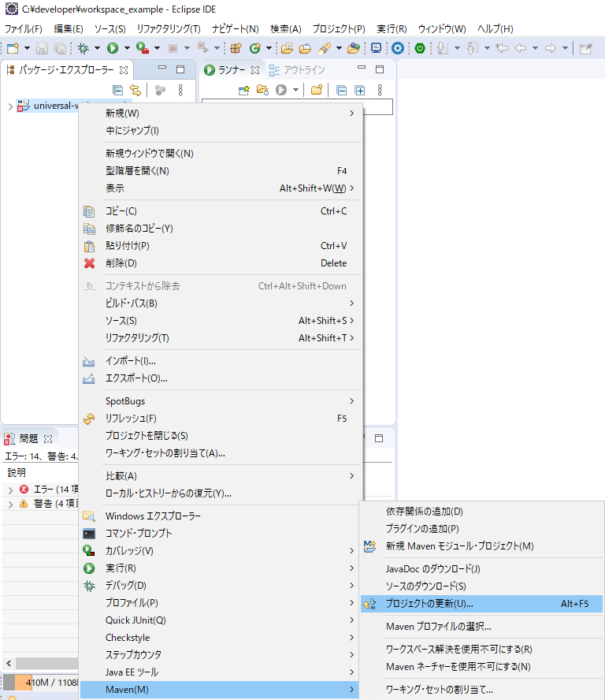This screenshot has height=700, width=605.
Task: Click the Save All icon in toolbar
Action: [x=60, y=48]
